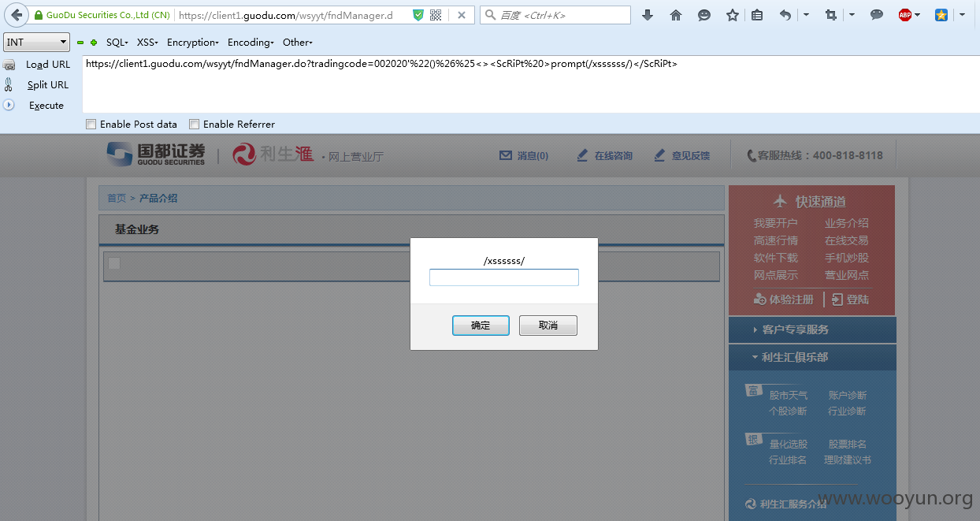Open dropdown arrow next to undo icon
Screen dimensions: 980x521
pyautogui.click(x=806, y=15)
